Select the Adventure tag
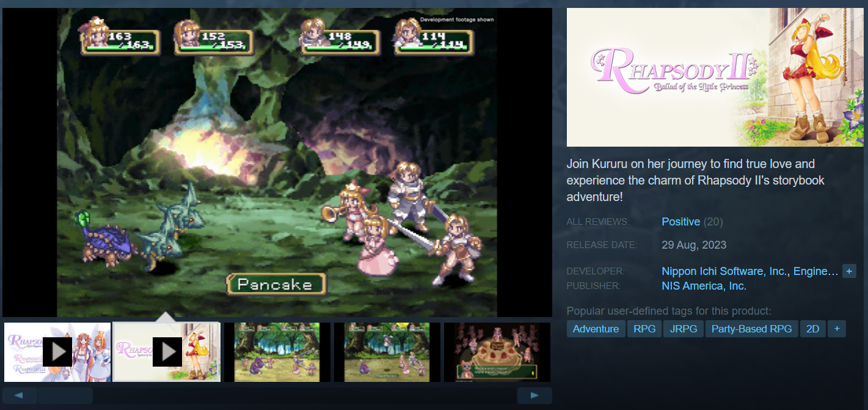Image resolution: width=868 pixels, height=410 pixels. [596, 329]
